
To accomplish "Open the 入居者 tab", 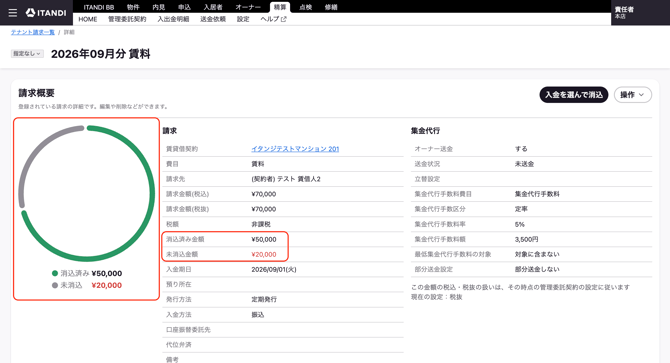I will pyautogui.click(x=213, y=7).
